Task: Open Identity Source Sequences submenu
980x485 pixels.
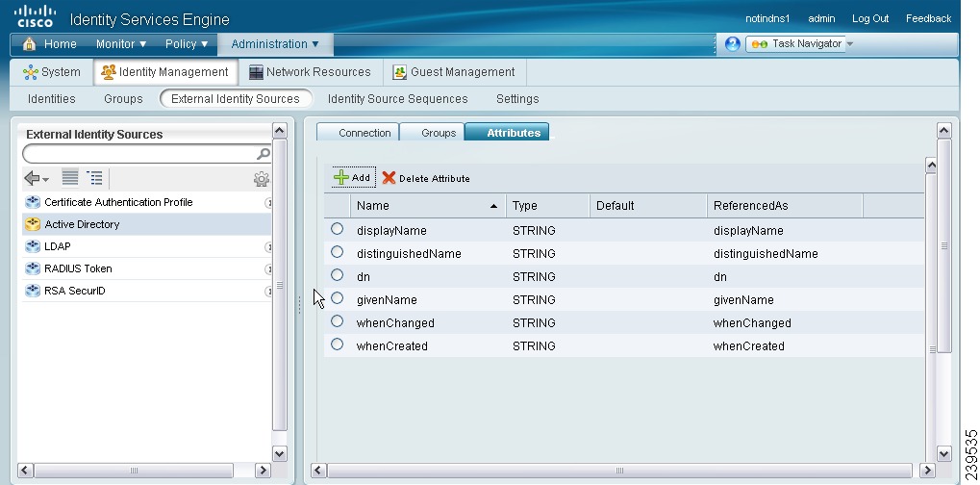Action: click(397, 99)
